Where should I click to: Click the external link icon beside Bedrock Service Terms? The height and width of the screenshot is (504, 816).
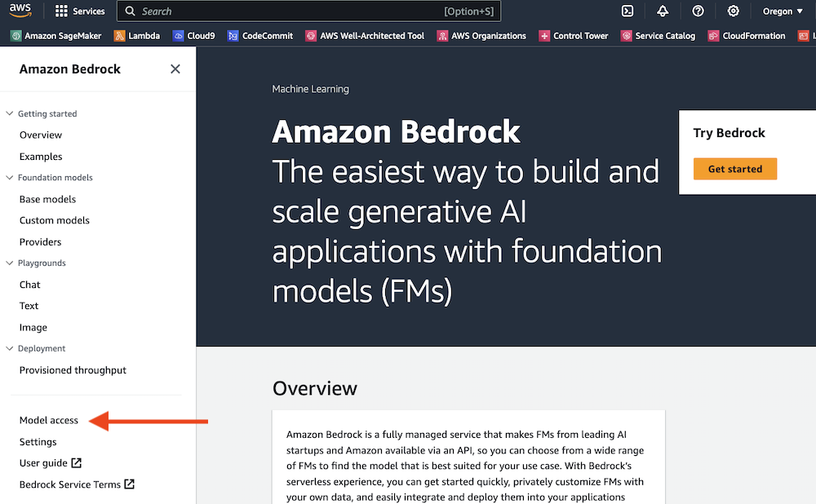coord(130,484)
